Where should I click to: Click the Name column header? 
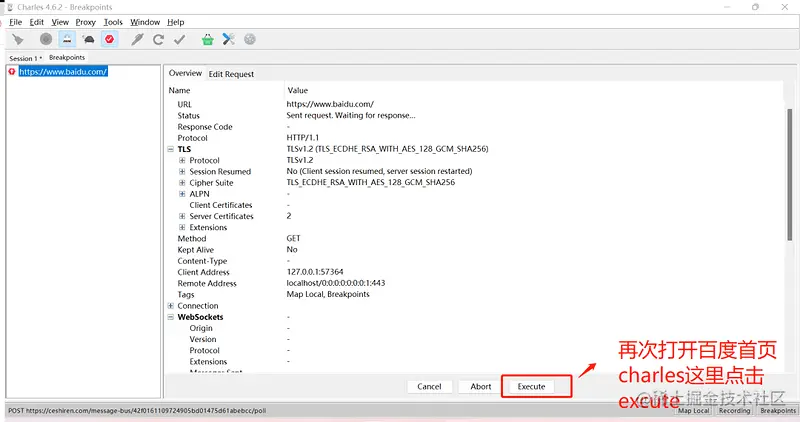click(x=179, y=90)
